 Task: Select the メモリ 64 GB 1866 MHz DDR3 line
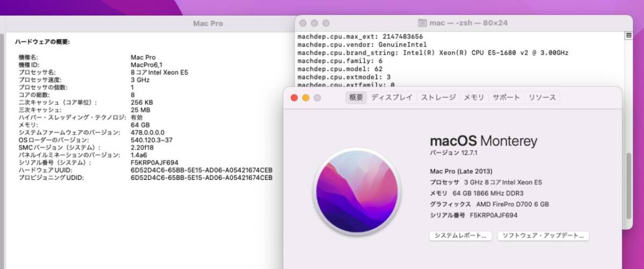coord(477,193)
